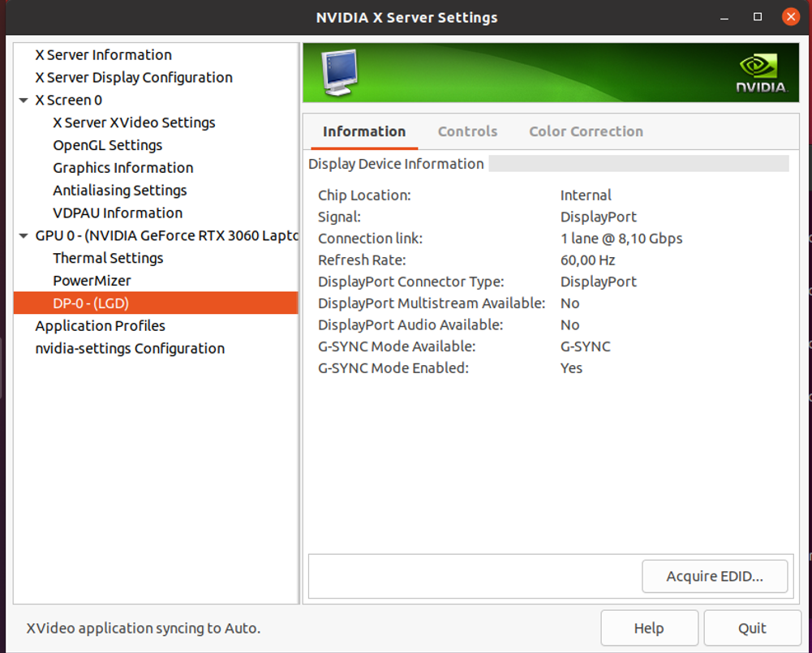The height and width of the screenshot is (653, 812).
Task: Click the DisplayPort Connector Type label
Action: tap(410, 281)
